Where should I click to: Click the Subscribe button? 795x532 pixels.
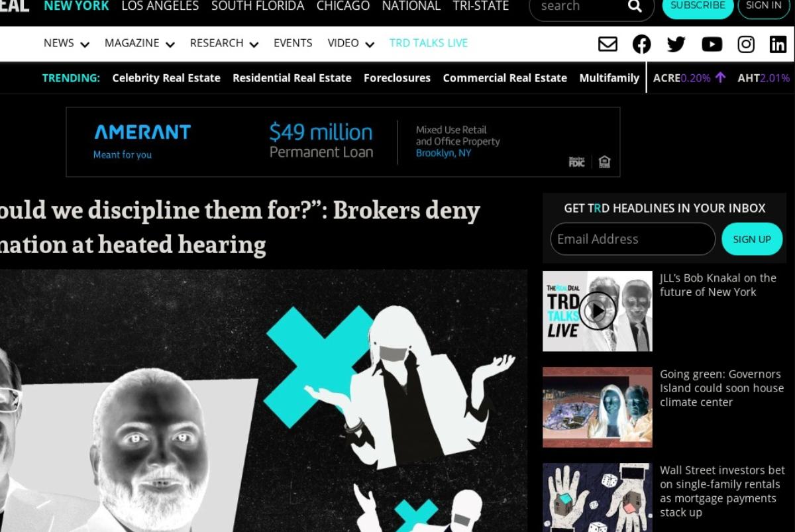coord(698,6)
